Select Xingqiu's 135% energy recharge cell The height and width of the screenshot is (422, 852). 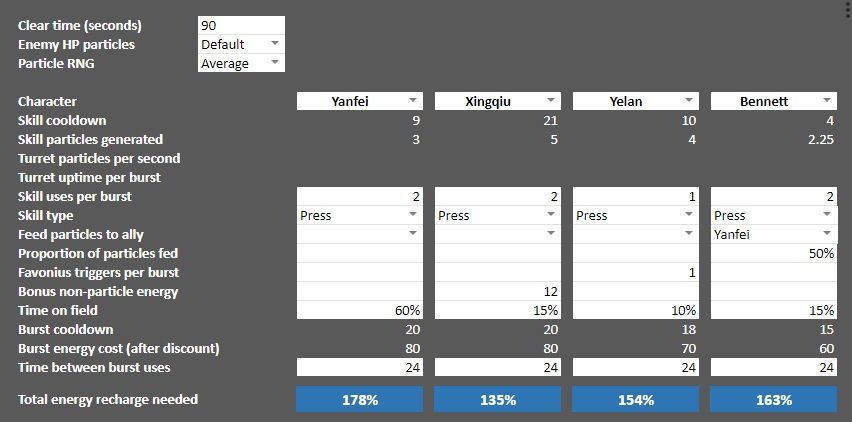(498, 400)
